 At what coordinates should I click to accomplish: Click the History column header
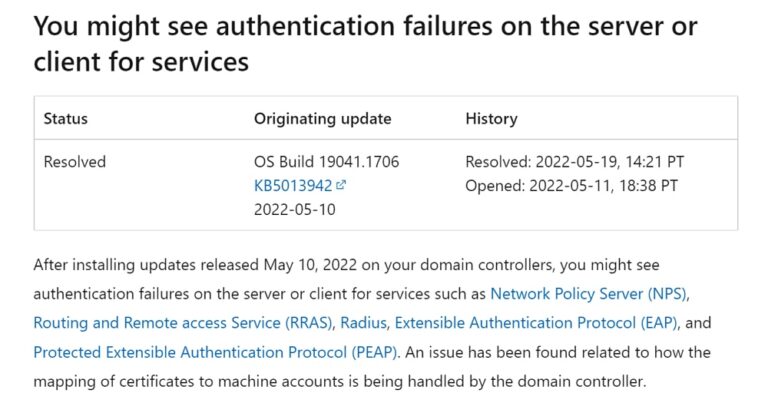[x=491, y=119]
